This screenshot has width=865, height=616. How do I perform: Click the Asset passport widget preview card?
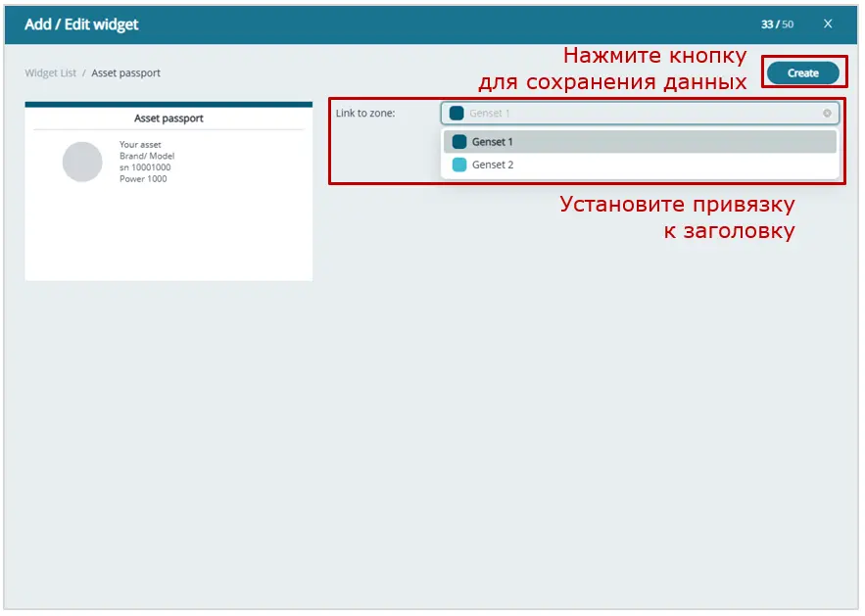(x=168, y=191)
